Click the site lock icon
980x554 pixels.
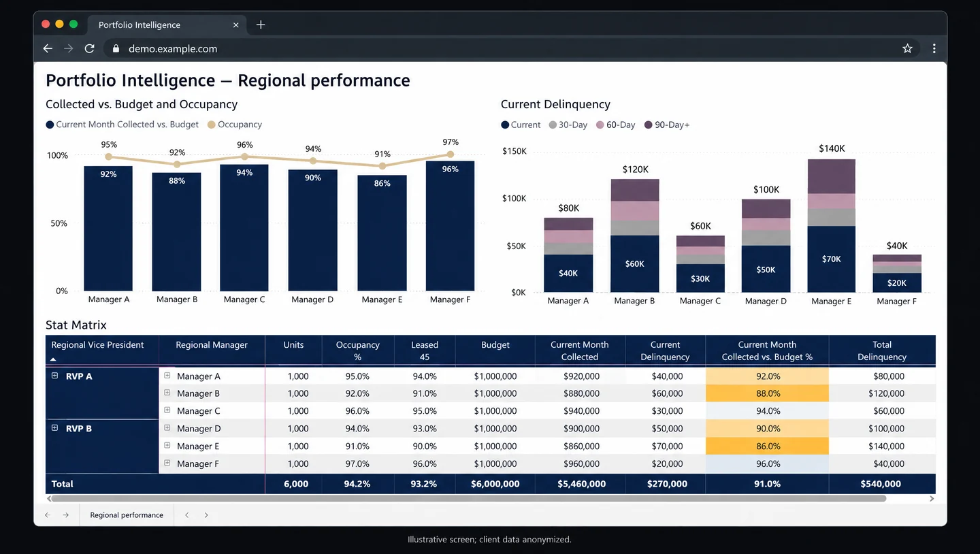pyautogui.click(x=116, y=49)
